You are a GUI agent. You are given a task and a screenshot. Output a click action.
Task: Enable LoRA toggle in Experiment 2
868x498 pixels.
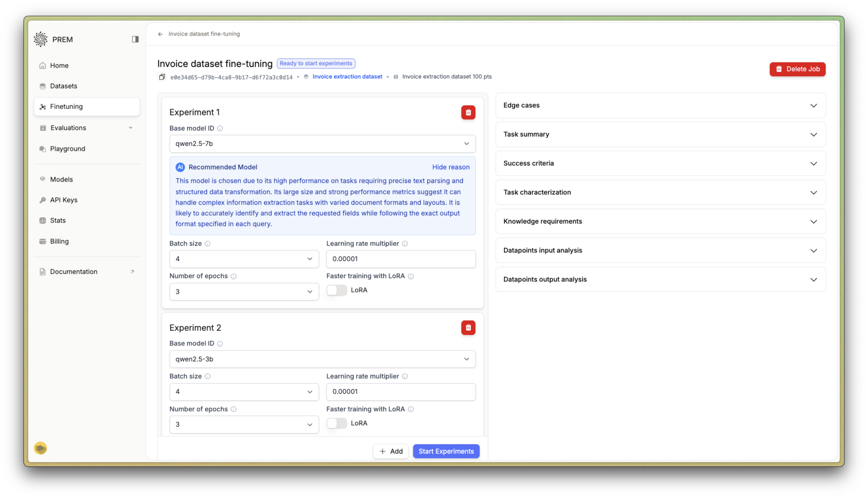point(336,424)
